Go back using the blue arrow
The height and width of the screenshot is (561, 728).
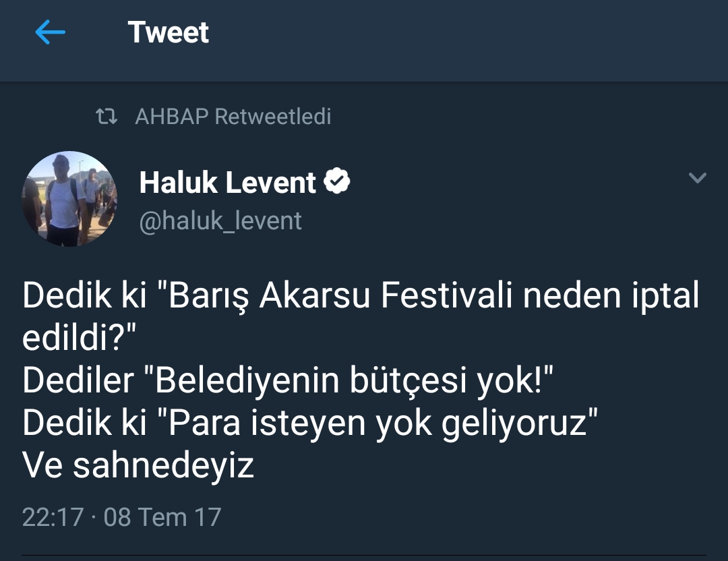tap(50, 32)
